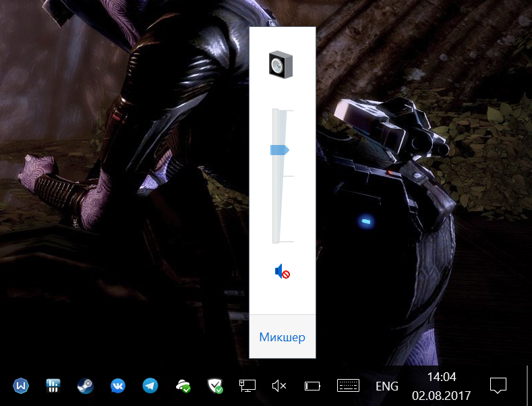Viewport: 532px width, 406px height.
Task: Open the VK tray icon
Action: (x=118, y=386)
